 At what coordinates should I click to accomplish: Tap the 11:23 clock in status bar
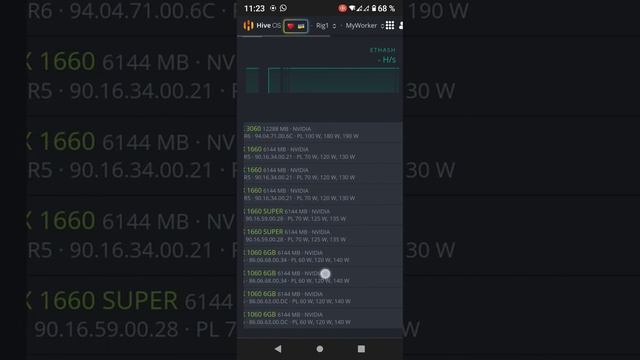(x=254, y=8)
